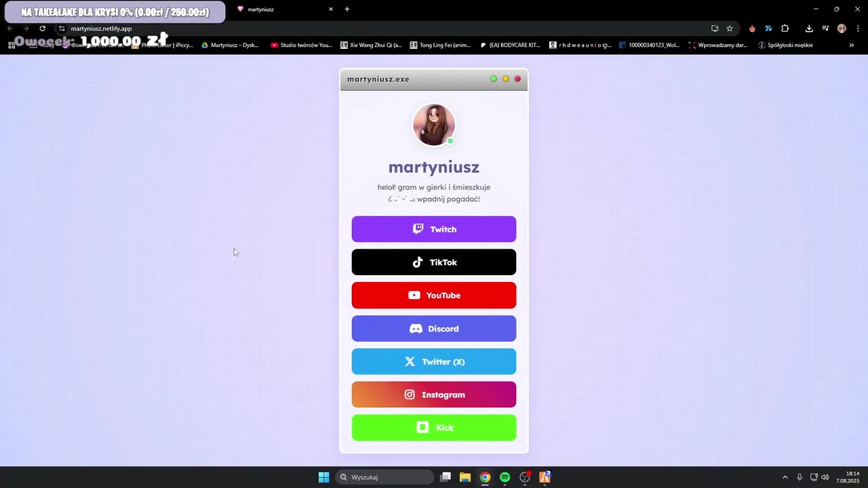This screenshot has height=488, width=868.
Task: Open a new tab with plus button
Action: (347, 9)
